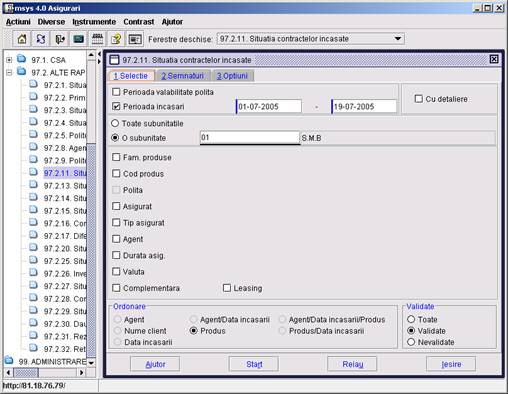
Task: Click the 97.1. CSA folder icon
Action: pos(22,59)
